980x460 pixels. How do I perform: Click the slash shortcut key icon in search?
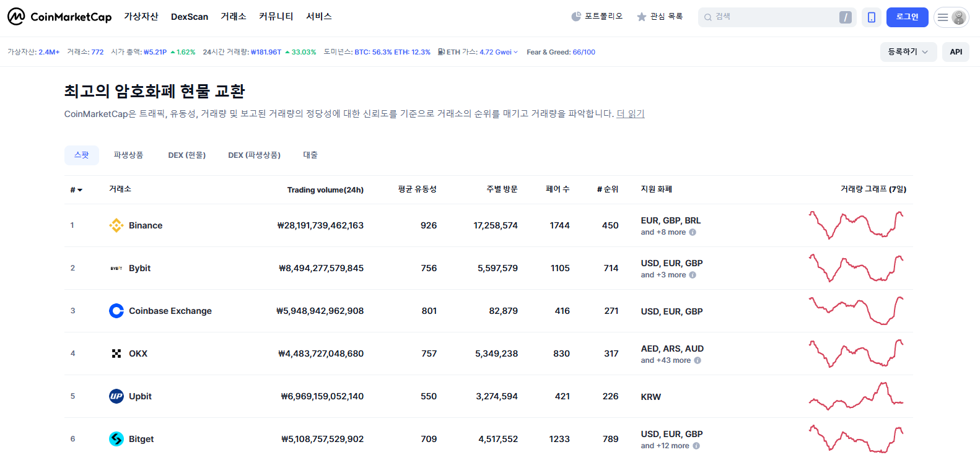[846, 17]
